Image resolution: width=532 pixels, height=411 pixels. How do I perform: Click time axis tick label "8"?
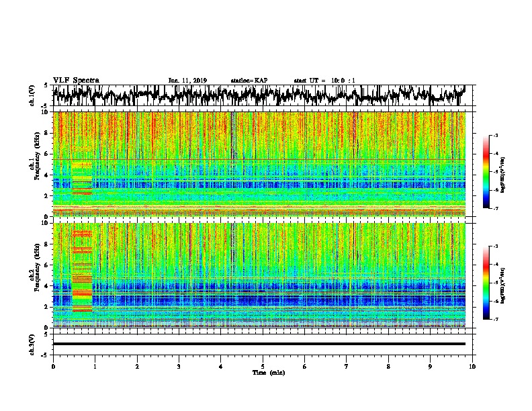coord(388,367)
